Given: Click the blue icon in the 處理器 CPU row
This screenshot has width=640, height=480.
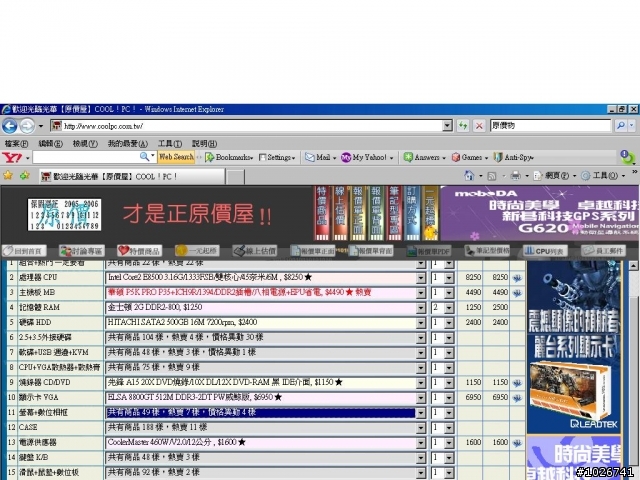Looking at the screenshot, I should coord(517,278).
